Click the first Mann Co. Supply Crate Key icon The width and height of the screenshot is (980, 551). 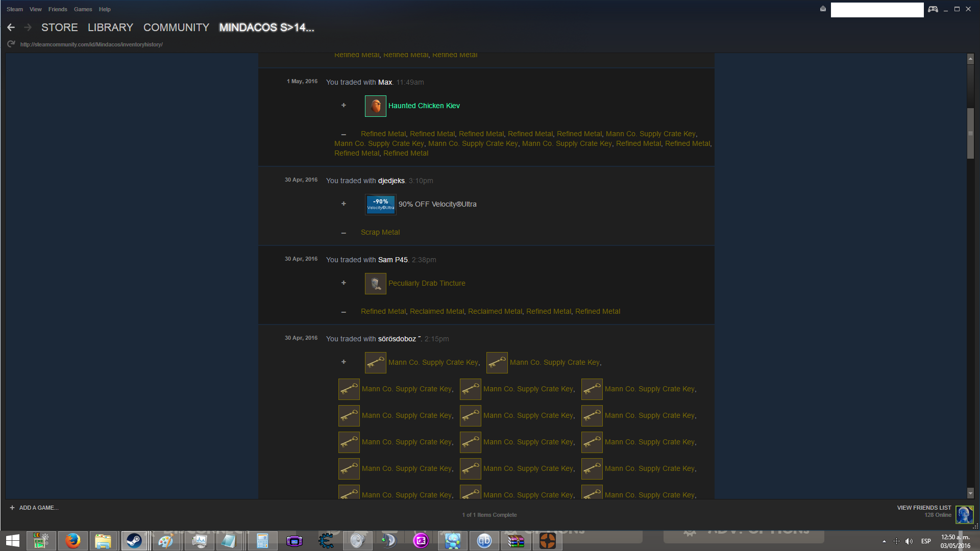click(x=375, y=363)
